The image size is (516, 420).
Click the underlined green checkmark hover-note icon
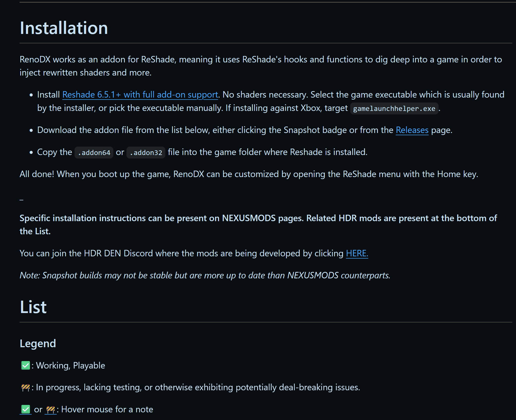25,409
